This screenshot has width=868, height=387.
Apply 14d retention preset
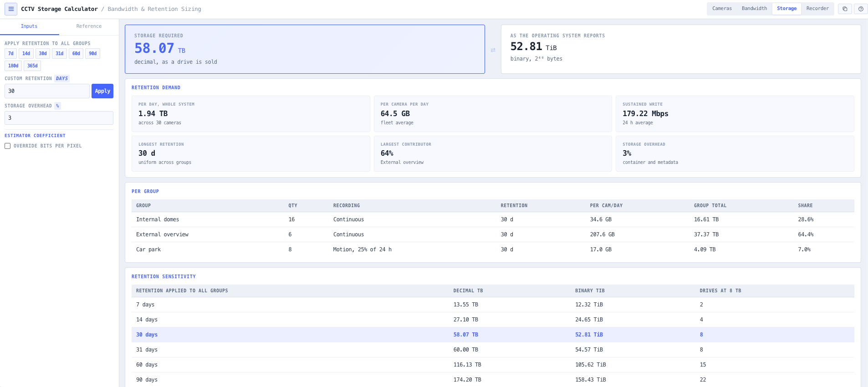click(x=26, y=54)
